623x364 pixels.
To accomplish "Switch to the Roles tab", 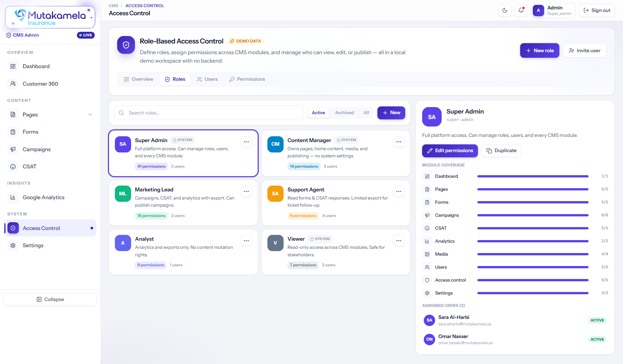I will coord(175,79).
